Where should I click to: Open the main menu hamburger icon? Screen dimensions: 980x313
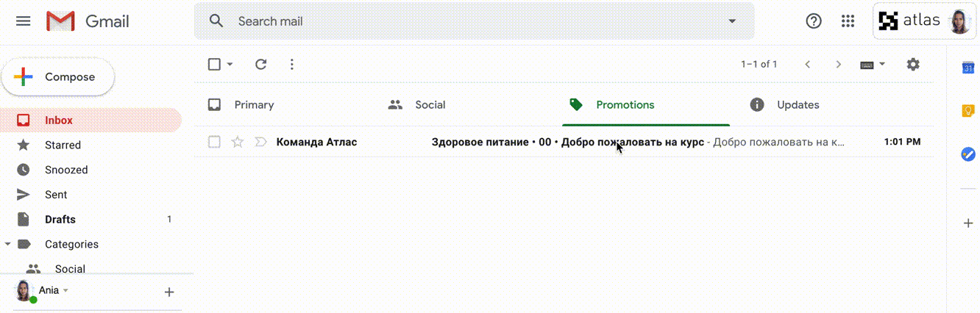[24, 21]
